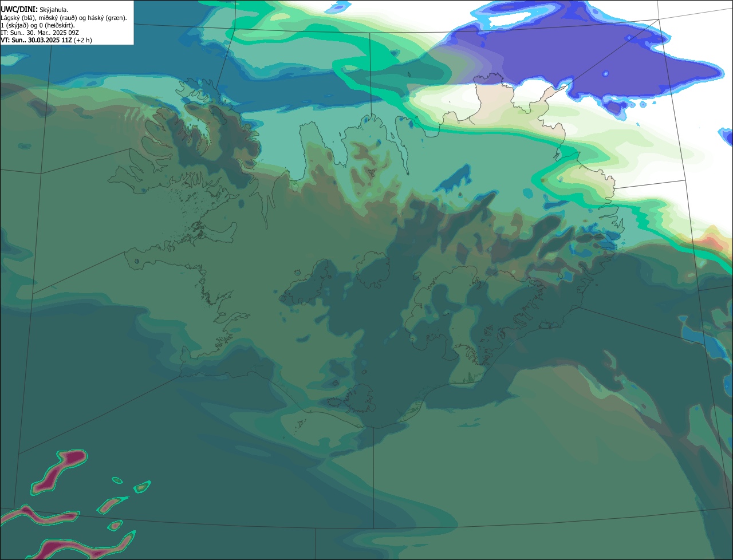Screen dimensions: 733x560
Task: Click the 'UWC/DINI: Skýjahula.' title line
Action: (34, 10)
